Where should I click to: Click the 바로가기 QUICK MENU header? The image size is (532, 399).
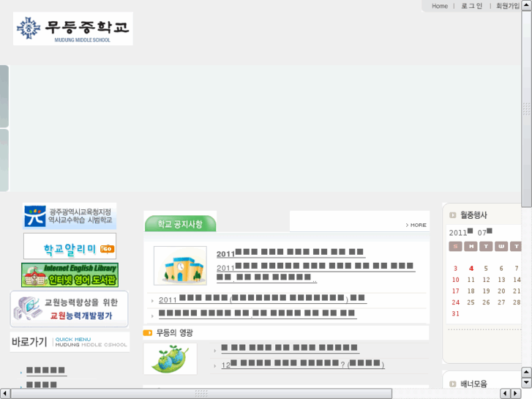[x=70, y=342]
